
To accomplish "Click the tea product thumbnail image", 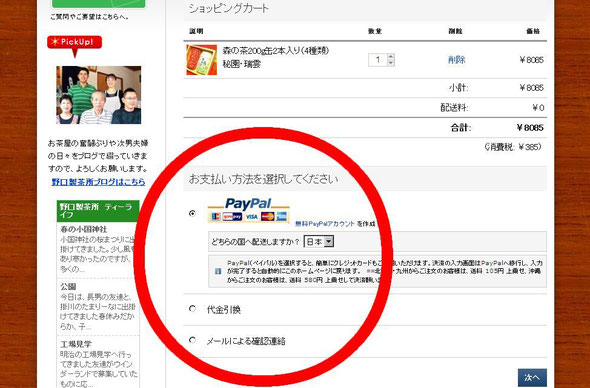I will 202,60.
